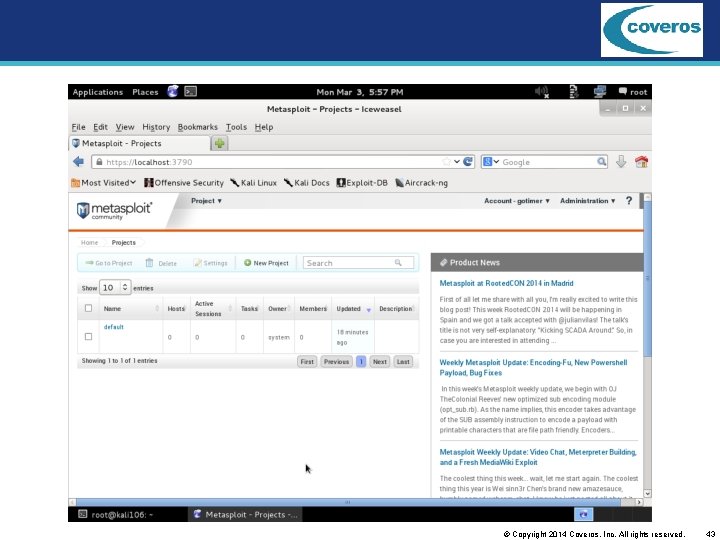Select the Metasploit - Projects browser tab
The height and width of the screenshot is (540, 720).
pyautogui.click(x=140, y=143)
